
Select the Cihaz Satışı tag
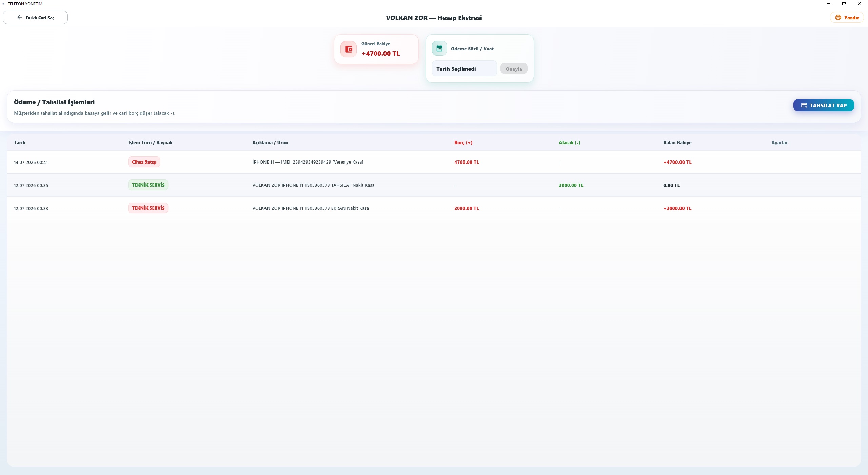144,162
